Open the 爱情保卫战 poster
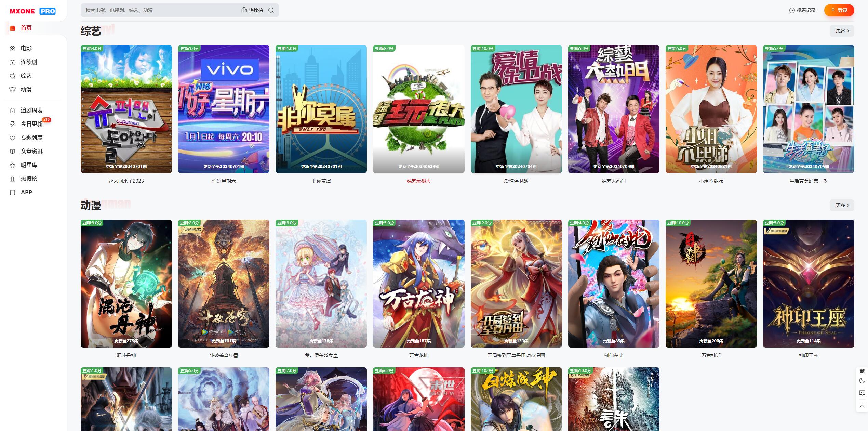The image size is (868, 431). (516, 109)
